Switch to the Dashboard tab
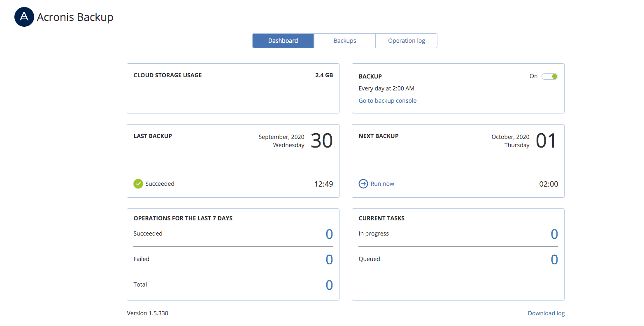 click(283, 41)
